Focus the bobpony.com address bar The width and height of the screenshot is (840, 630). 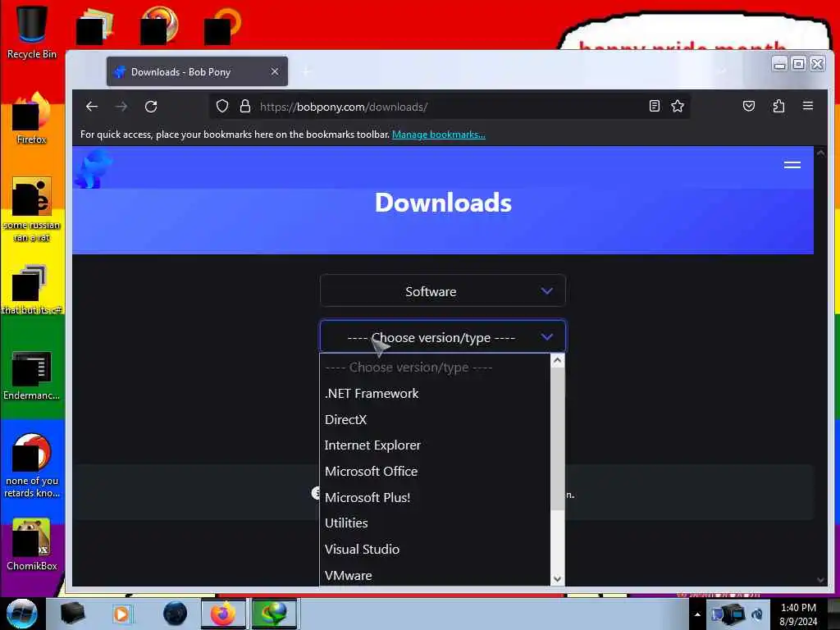point(450,107)
